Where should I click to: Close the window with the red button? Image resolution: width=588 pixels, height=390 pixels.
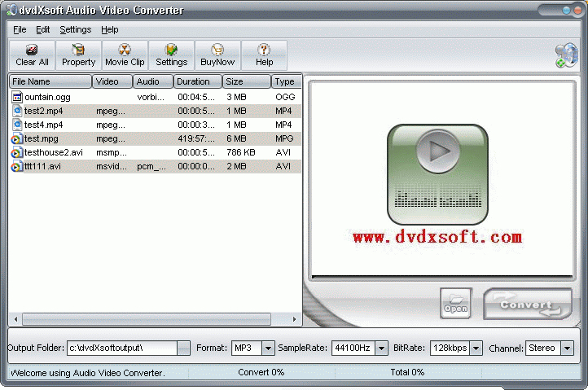click(x=577, y=10)
